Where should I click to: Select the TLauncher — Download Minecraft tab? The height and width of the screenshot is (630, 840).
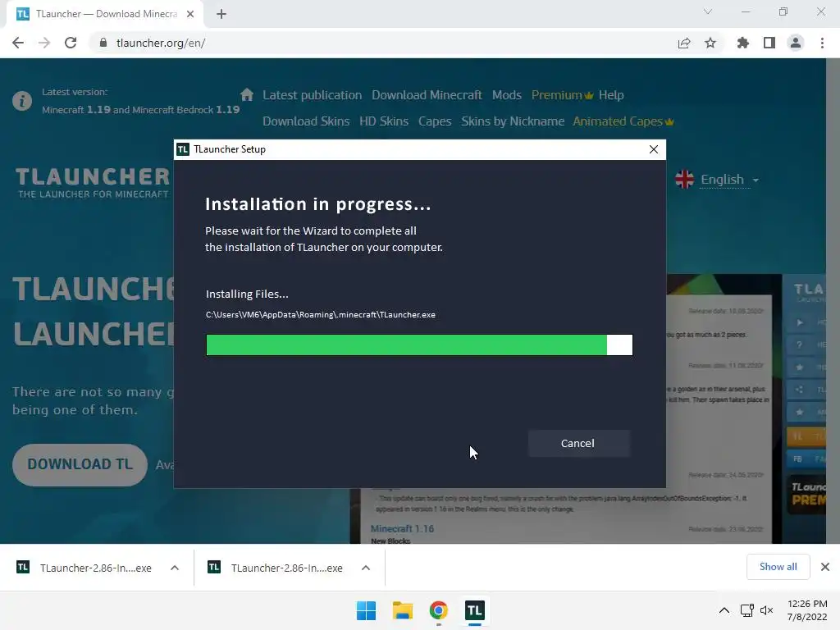(x=105, y=15)
